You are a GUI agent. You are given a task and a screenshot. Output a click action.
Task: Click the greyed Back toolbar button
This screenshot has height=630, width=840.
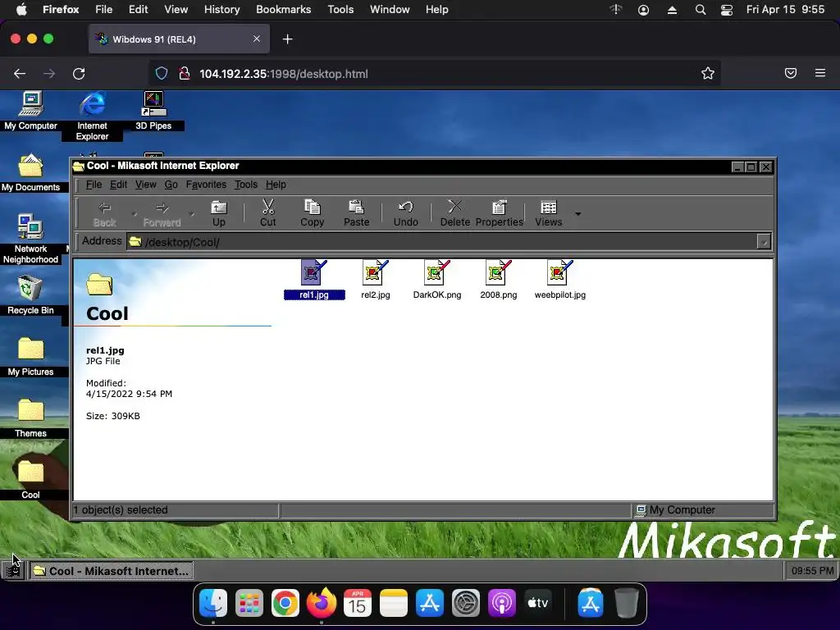[x=104, y=213]
